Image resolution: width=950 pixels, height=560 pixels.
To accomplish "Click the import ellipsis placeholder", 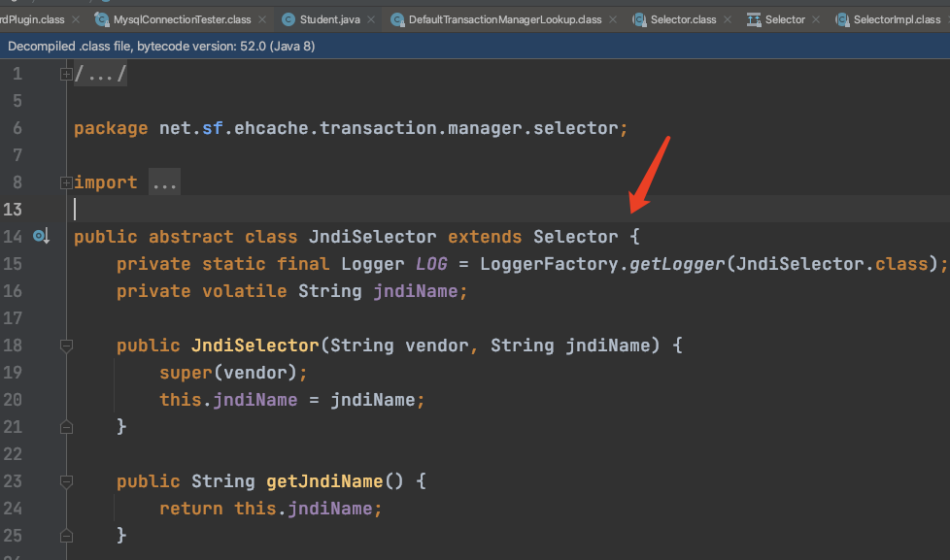I will pyautogui.click(x=164, y=182).
